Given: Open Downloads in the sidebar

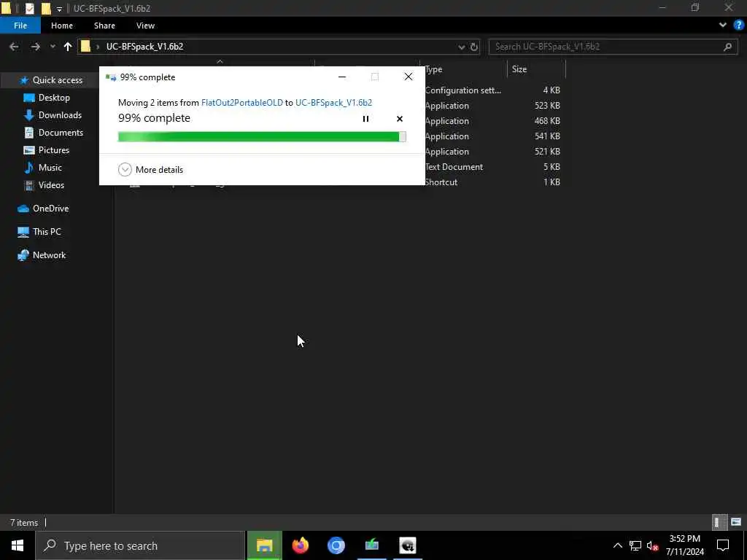Looking at the screenshot, I should pos(60,115).
